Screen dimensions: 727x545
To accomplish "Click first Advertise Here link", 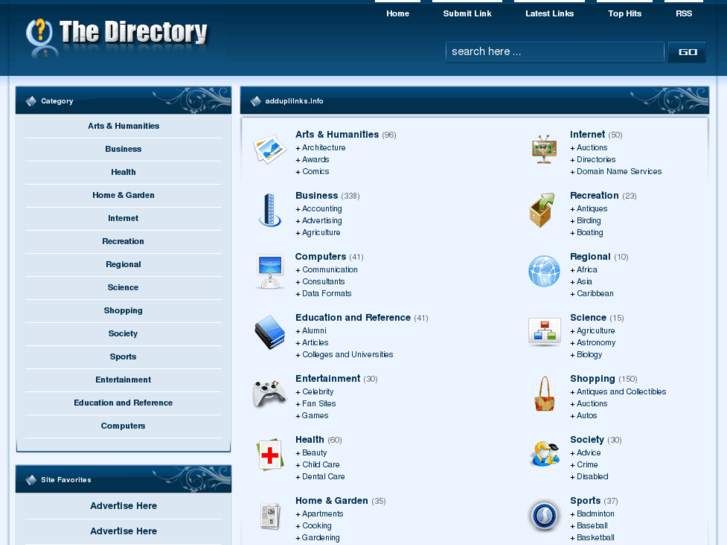I will click(x=123, y=506).
